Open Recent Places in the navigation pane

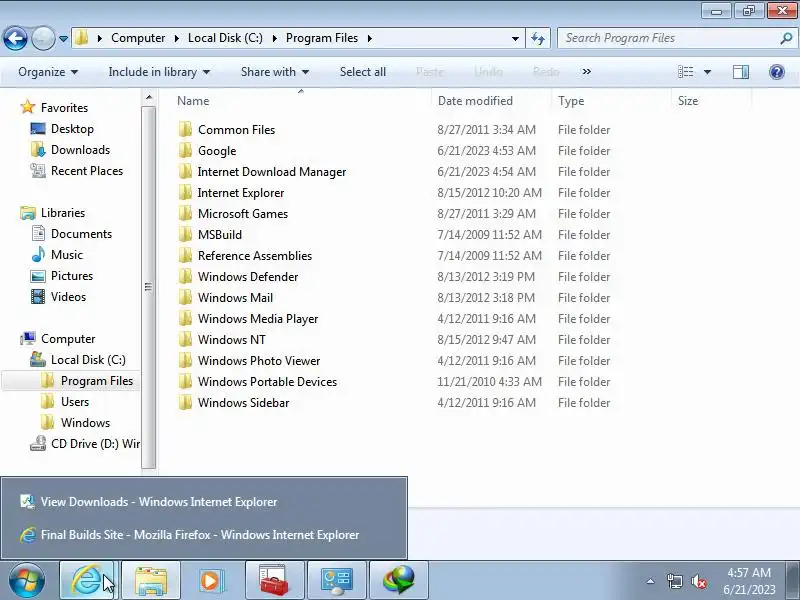(77, 170)
